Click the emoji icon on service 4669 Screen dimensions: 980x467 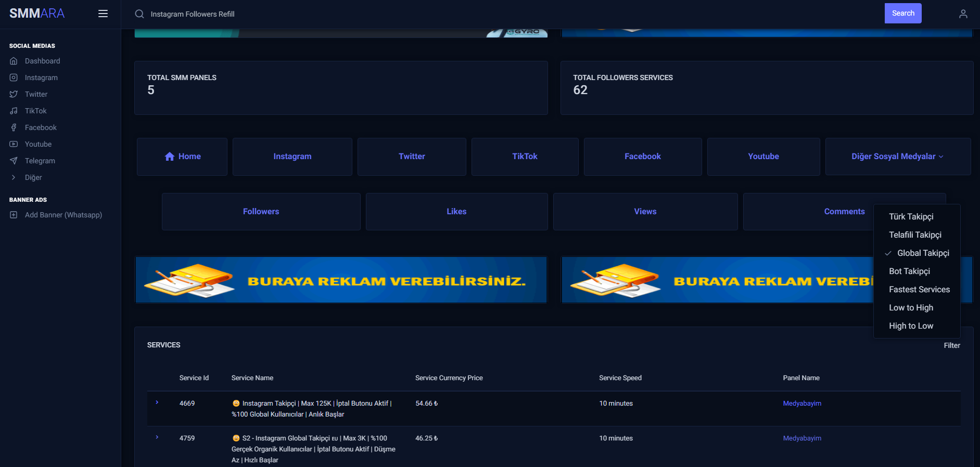click(x=236, y=404)
